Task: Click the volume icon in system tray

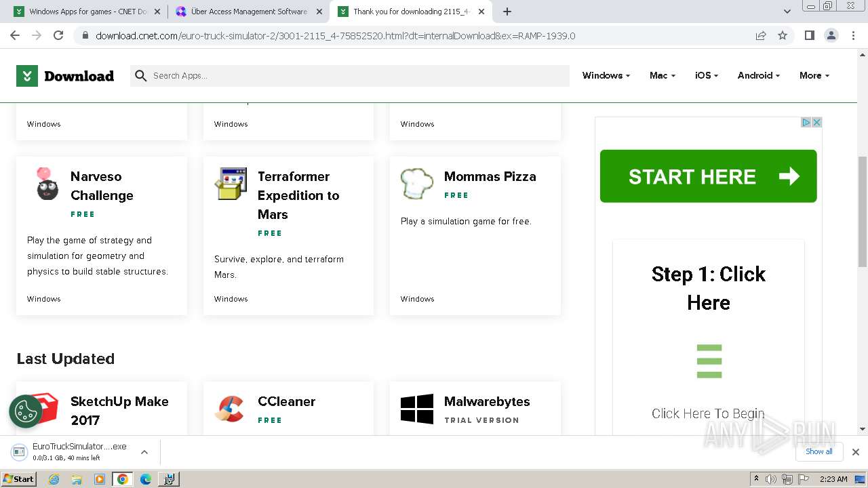Action: (x=771, y=479)
